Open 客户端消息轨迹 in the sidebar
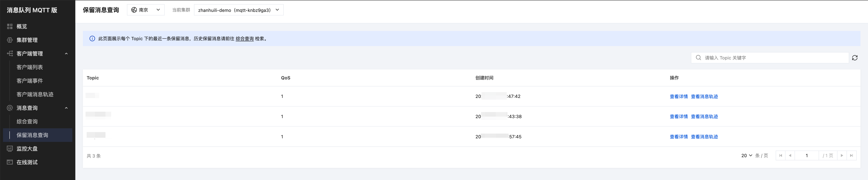 click(x=35, y=95)
